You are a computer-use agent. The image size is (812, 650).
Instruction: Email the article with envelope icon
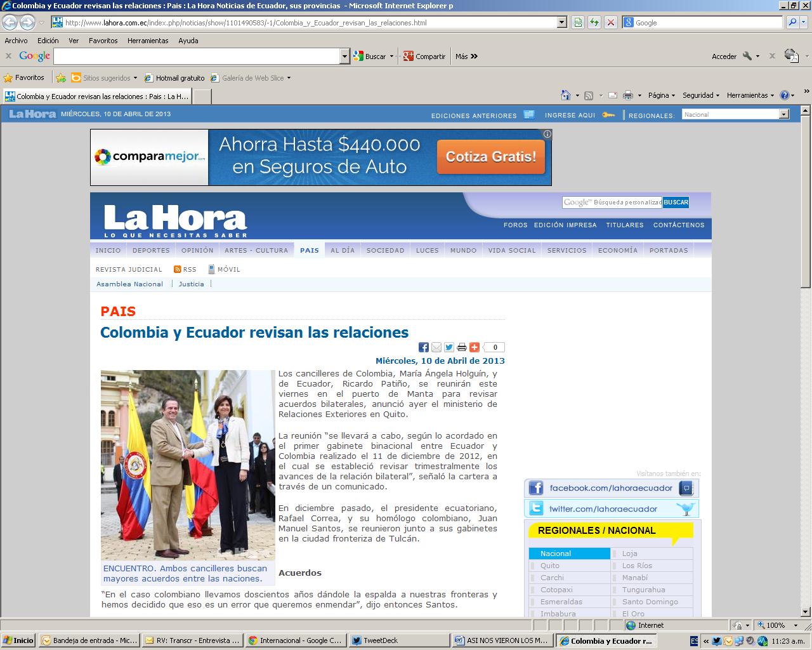(436, 347)
